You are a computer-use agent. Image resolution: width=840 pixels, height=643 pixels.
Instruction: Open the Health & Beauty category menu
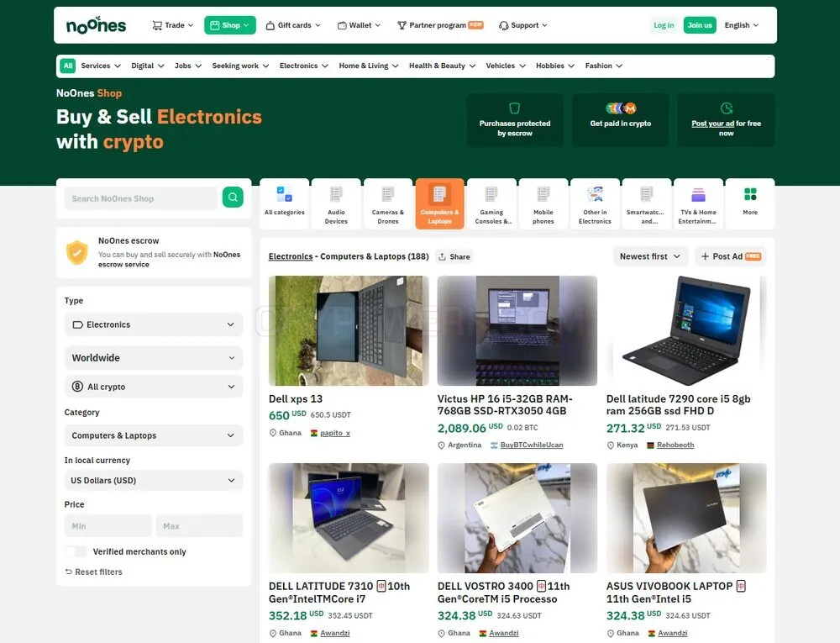[x=443, y=66]
